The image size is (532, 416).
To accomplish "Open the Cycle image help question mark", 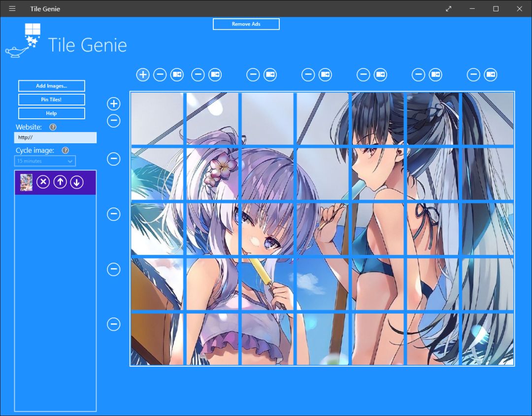I will pos(65,150).
